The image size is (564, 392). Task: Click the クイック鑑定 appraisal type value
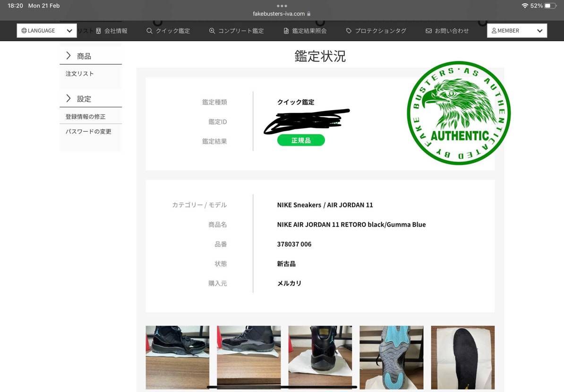click(296, 102)
